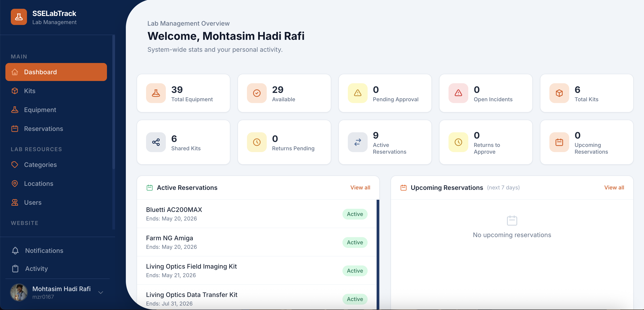Click the empty-state calendar icon above No upcoming reservations
Image resolution: width=644 pixels, height=310 pixels.
(512, 220)
